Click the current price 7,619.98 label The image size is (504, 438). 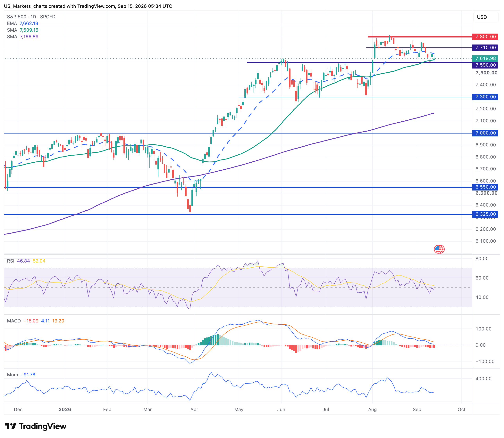[x=485, y=58]
